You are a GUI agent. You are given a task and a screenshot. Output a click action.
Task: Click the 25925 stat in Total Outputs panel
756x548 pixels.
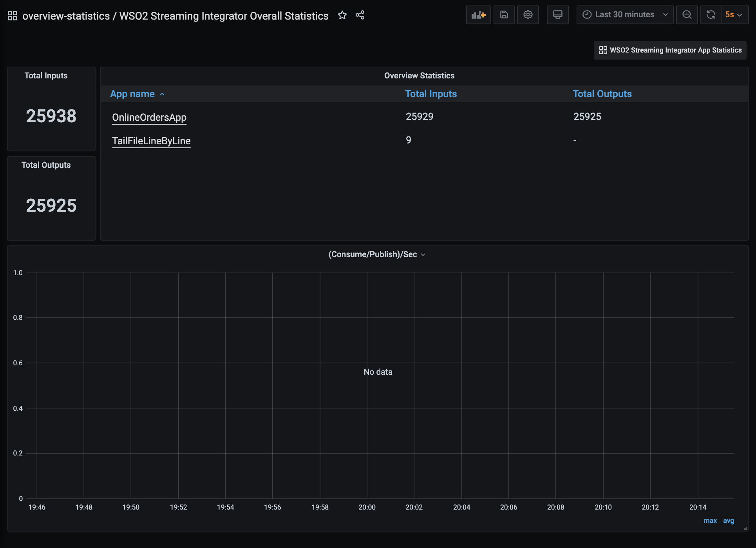[x=51, y=205]
